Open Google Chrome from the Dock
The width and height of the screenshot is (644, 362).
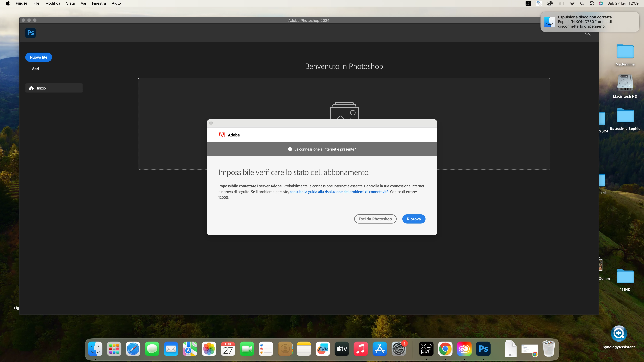point(445,349)
